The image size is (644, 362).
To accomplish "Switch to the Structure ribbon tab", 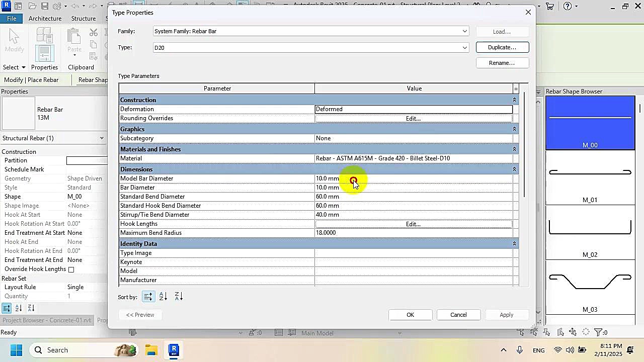I will [x=84, y=18].
